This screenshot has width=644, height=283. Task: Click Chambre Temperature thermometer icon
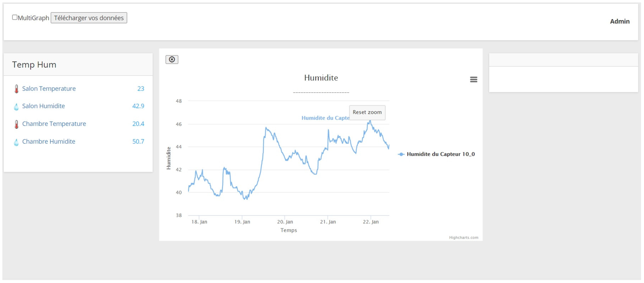coord(16,124)
